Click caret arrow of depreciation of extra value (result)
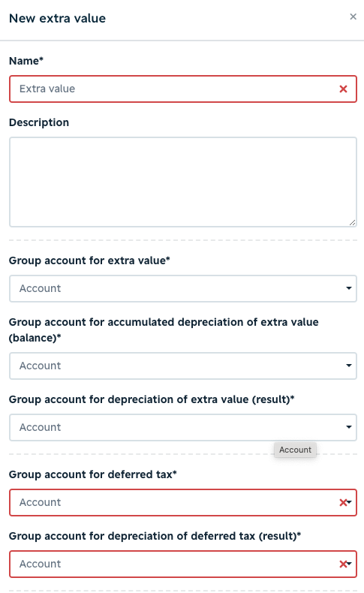Image resolution: width=364 pixels, height=593 pixels. 349,427
